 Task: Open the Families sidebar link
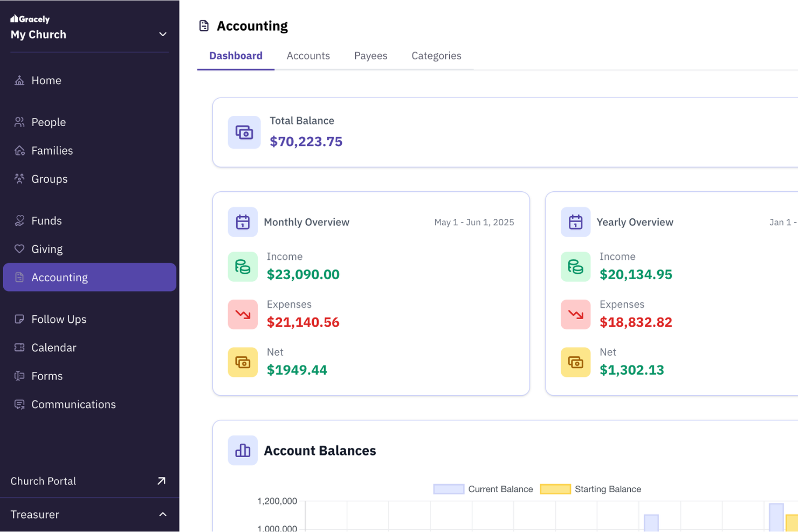tap(90, 150)
